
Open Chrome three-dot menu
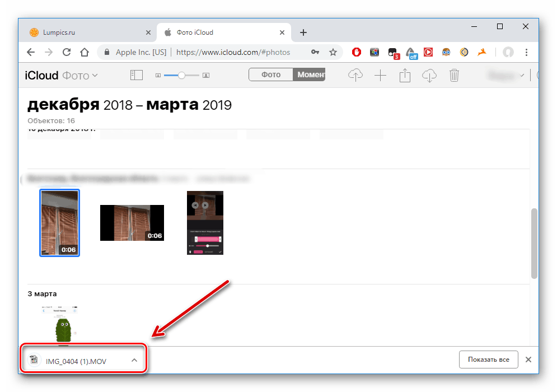pos(526,52)
